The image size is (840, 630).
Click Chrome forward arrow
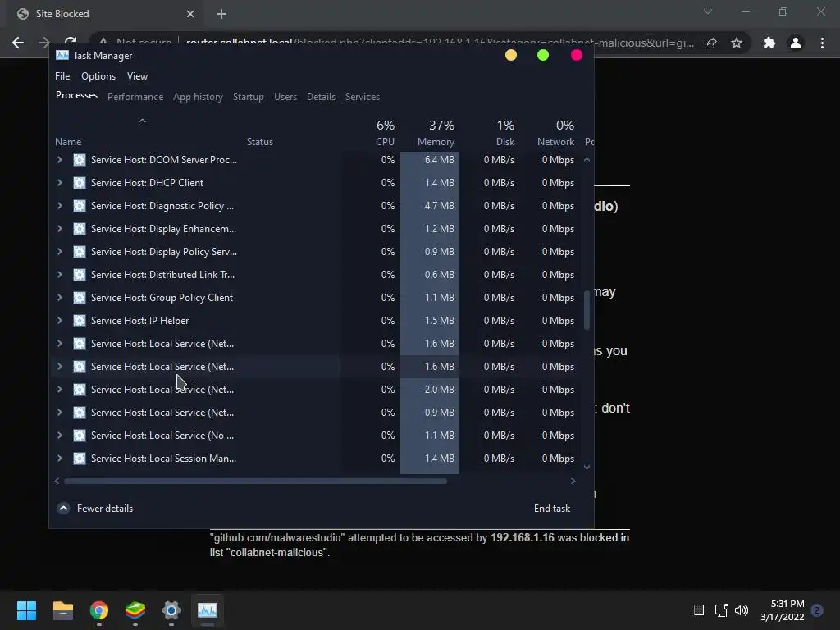(x=44, y=43)
